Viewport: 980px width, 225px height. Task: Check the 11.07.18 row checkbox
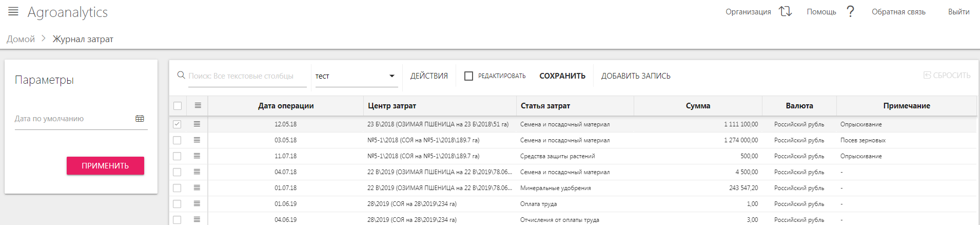177,156
